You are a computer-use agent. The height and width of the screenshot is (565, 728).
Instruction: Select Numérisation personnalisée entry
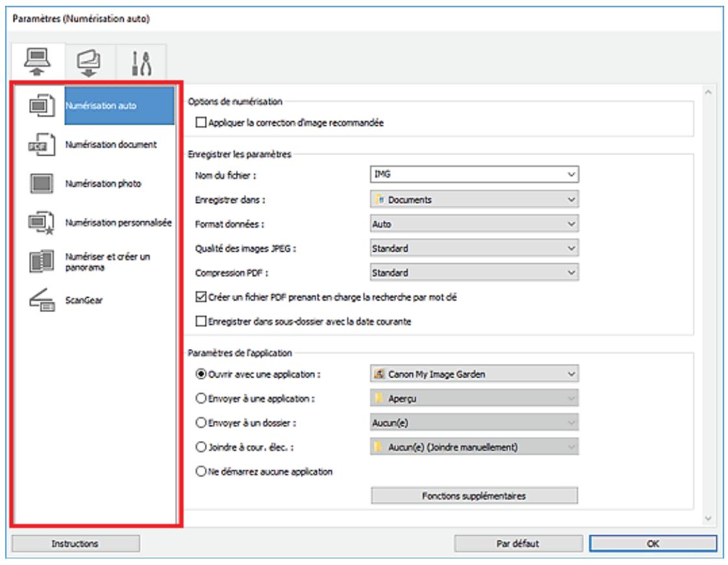(x=119, y=222)
